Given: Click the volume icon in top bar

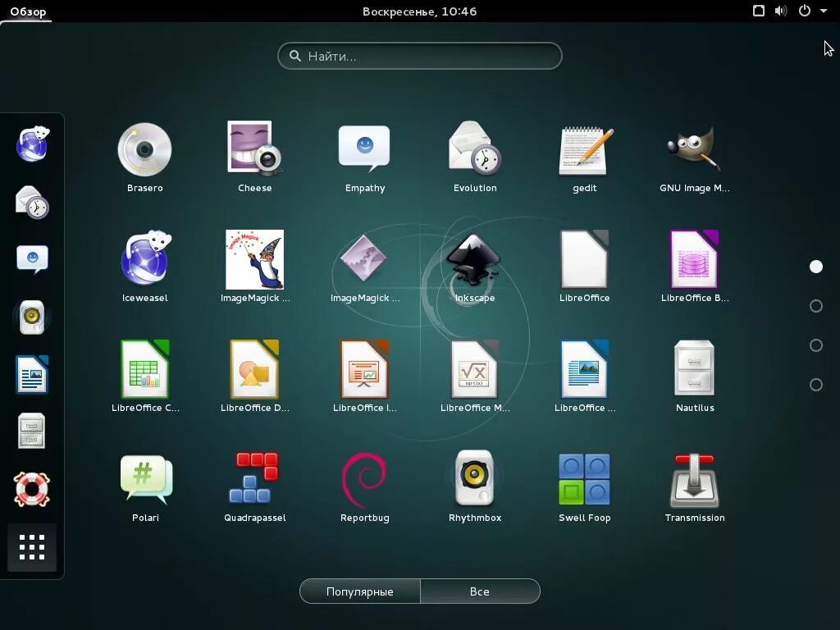Looking at the screenshot, I should [781, 11].
